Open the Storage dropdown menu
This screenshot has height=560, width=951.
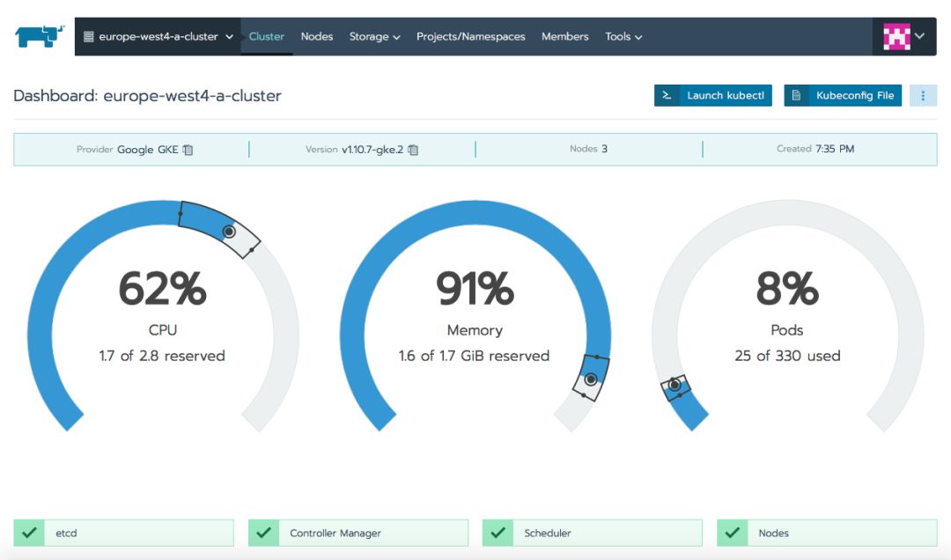click(x=374, y=36)
